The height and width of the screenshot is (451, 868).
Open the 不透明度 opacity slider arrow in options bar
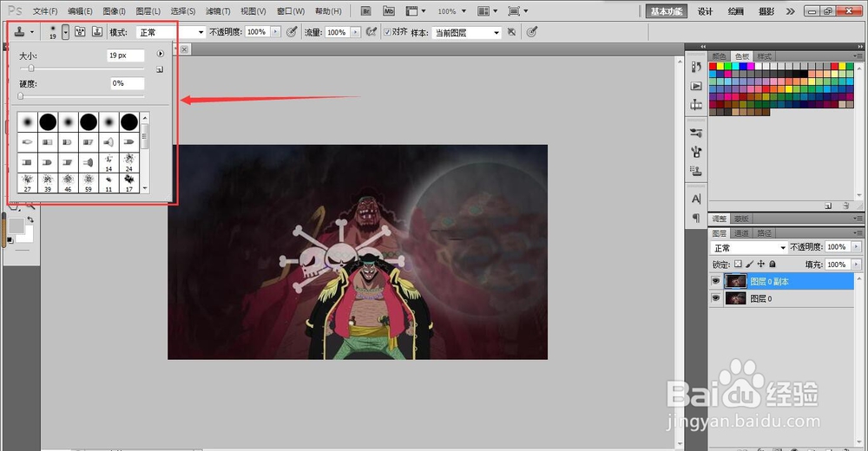pyautogui.click(x=275, y=32)
